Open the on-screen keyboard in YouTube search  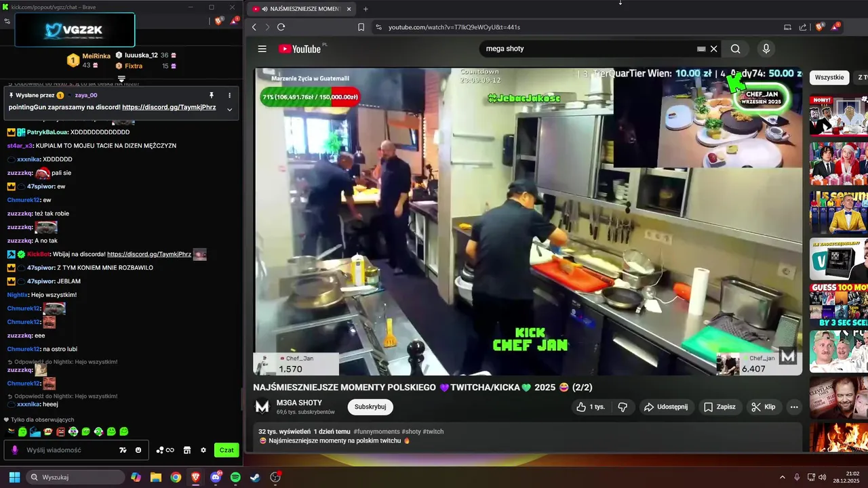tap(701, 49)
